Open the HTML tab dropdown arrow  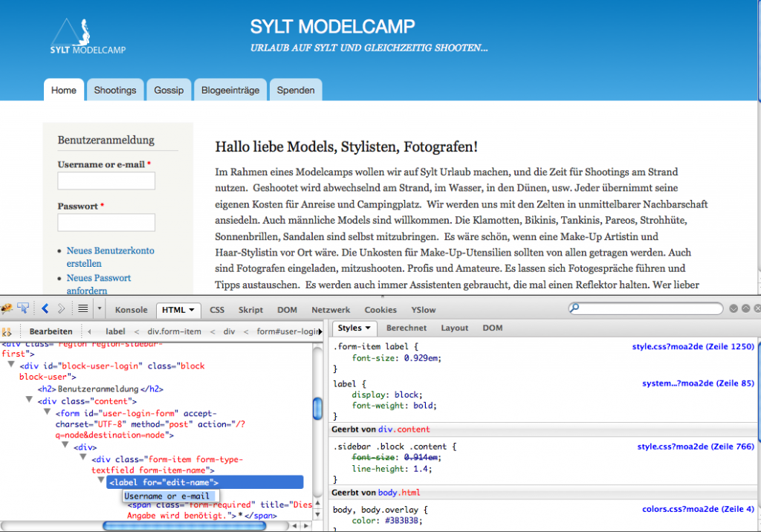[192, 309]
